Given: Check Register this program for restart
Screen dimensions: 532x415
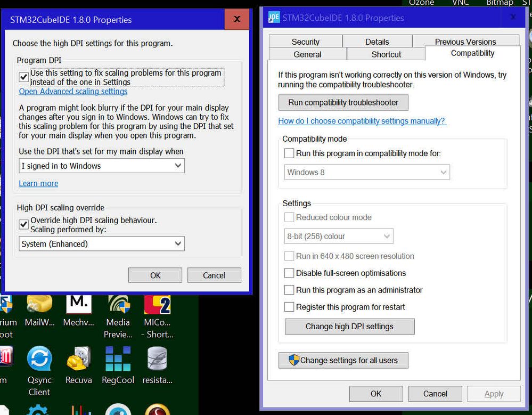Looking at the screenshot, I should click(x=289, y=307).
